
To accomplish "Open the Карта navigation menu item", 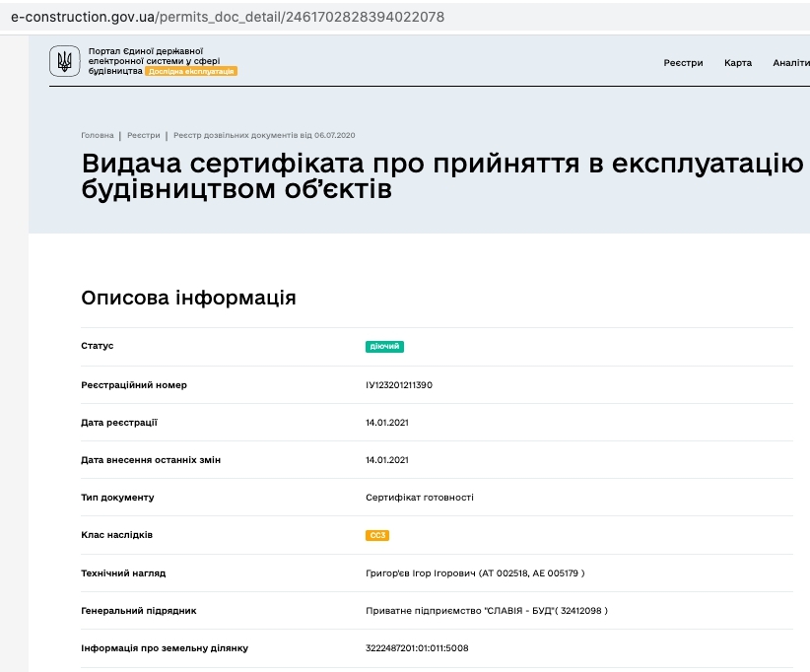I will point(738,63).
